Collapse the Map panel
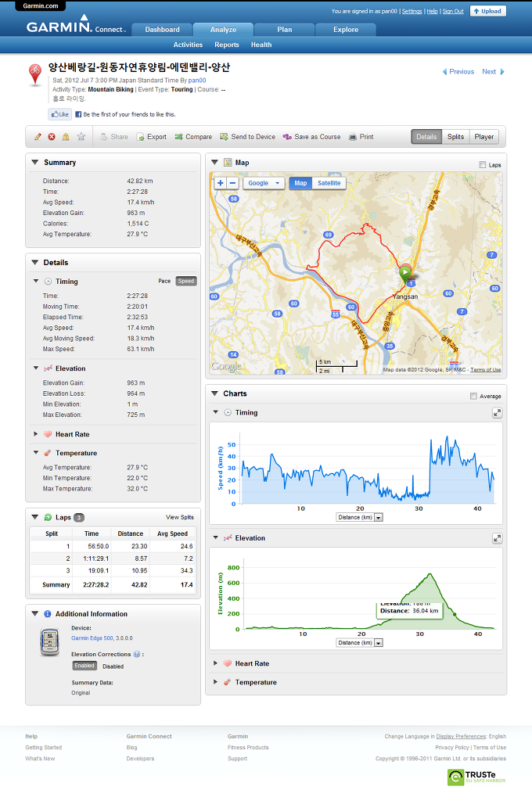Image resolution: width=532 pixels, height=801 pixels. [214, 163]
